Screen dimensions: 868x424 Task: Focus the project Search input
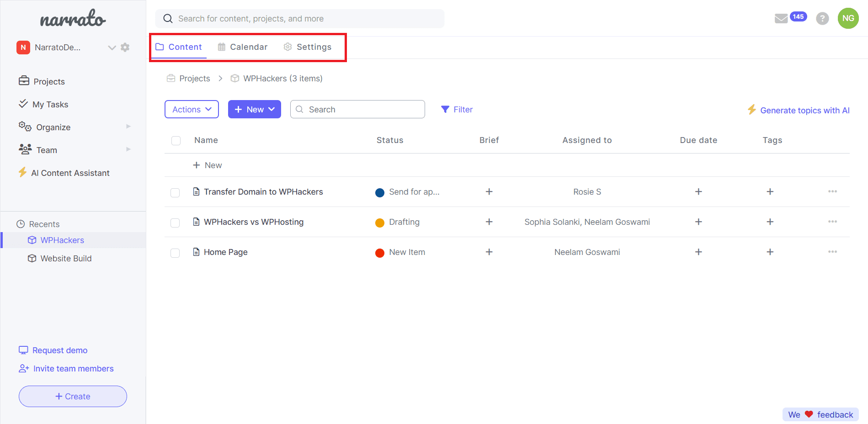[357, 109]
